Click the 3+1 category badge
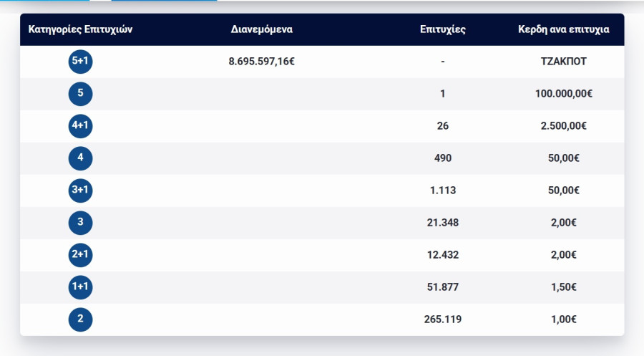Screen dimensions: 644x356 pos(80,191)
